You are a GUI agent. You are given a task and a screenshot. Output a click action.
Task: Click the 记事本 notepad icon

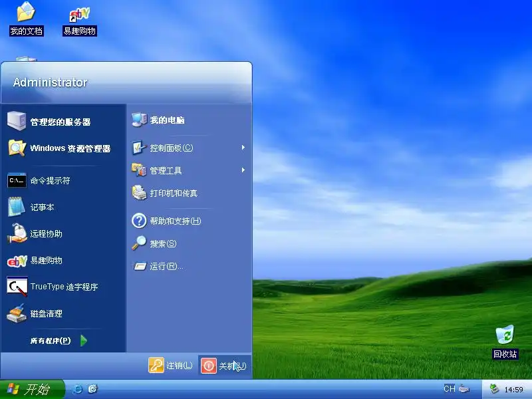(16, 207)
